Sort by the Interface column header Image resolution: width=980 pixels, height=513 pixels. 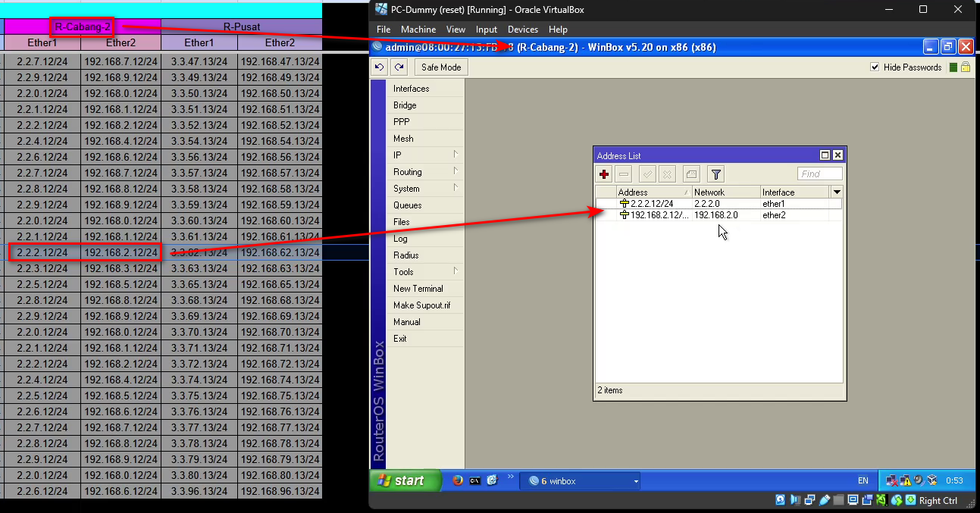pos(796,192)
